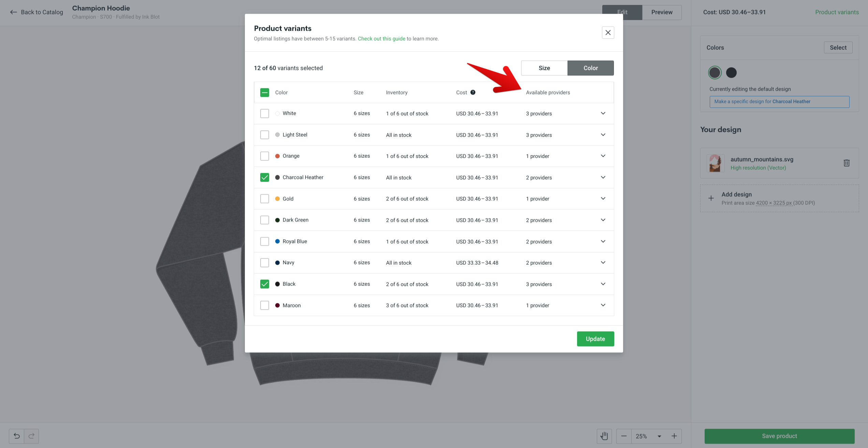Check the Navy color checkbox

[x=265, y=263]
